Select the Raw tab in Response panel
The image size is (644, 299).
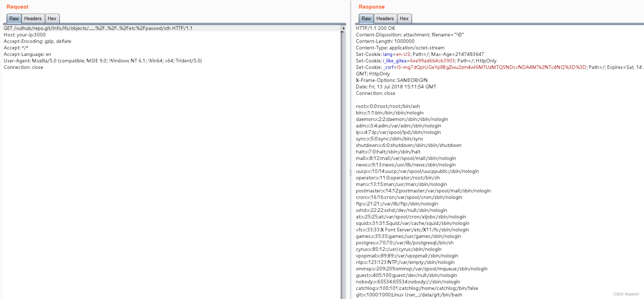click(x=366, y=19)
